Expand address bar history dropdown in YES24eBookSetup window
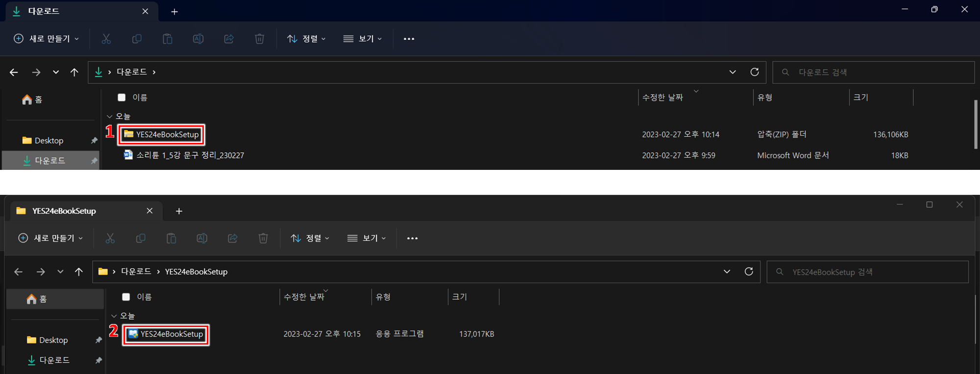980x374 pixels. tap(727, 271)
